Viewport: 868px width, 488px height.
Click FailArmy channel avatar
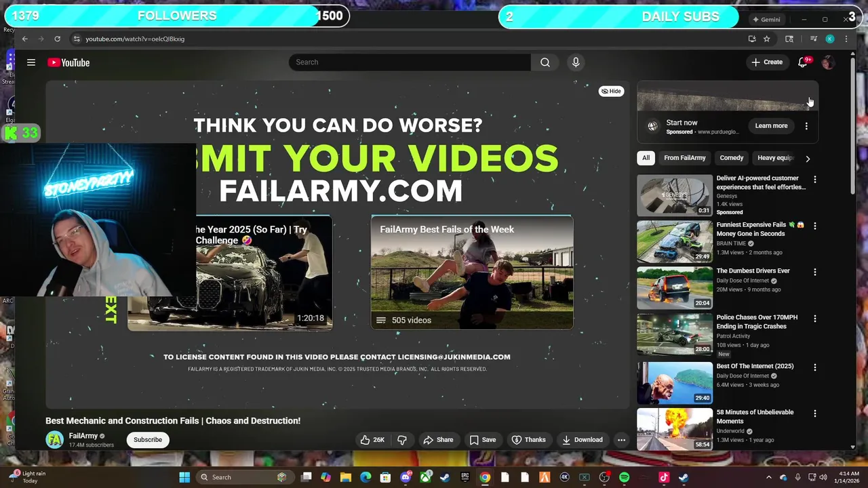click(54, 440)
